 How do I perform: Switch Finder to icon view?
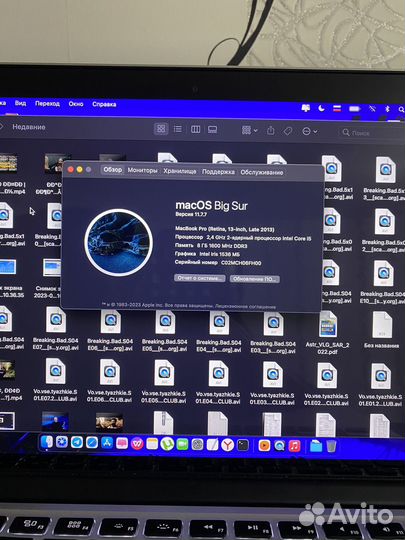coord(161,129)
